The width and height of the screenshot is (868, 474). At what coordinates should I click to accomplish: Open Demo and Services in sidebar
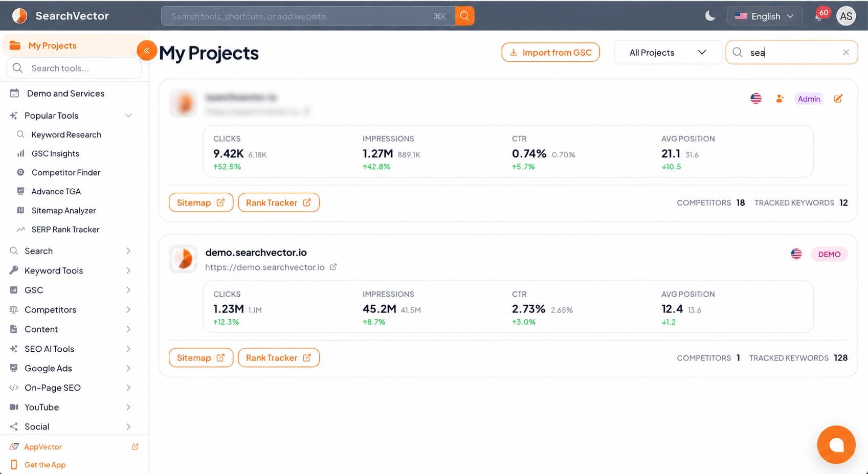(x=65, y=93)
